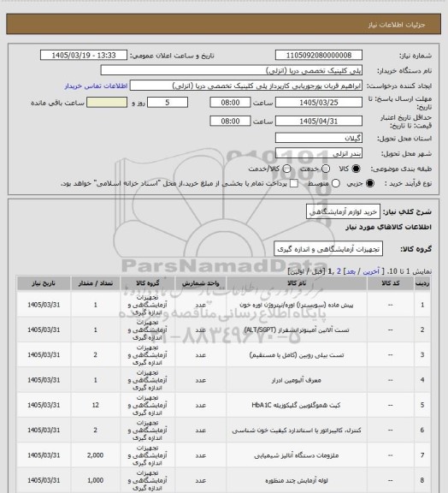Select the متوسط purchase type radio
The height and width of the screenshot is (493, 448).
tap(336, 183)
